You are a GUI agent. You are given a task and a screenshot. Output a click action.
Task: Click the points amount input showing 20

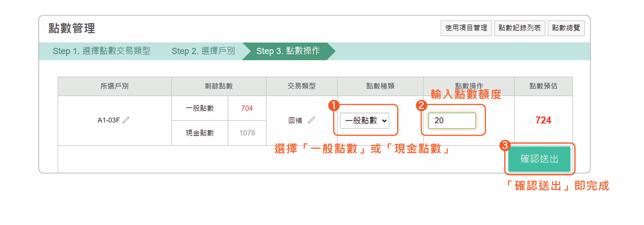452,120
